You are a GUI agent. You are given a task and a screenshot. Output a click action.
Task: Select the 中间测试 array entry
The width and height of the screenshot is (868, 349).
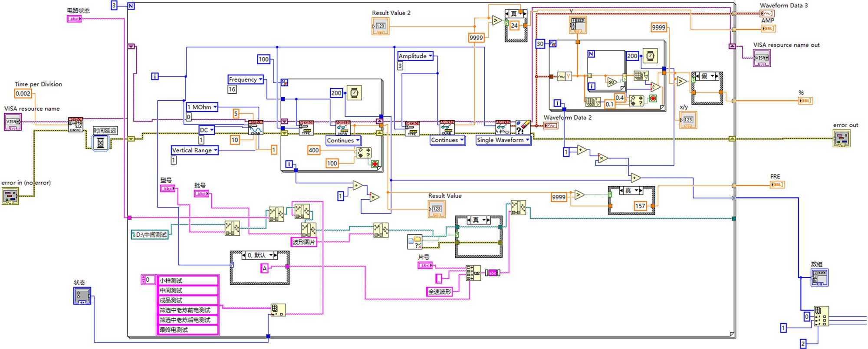coord(187,290)
